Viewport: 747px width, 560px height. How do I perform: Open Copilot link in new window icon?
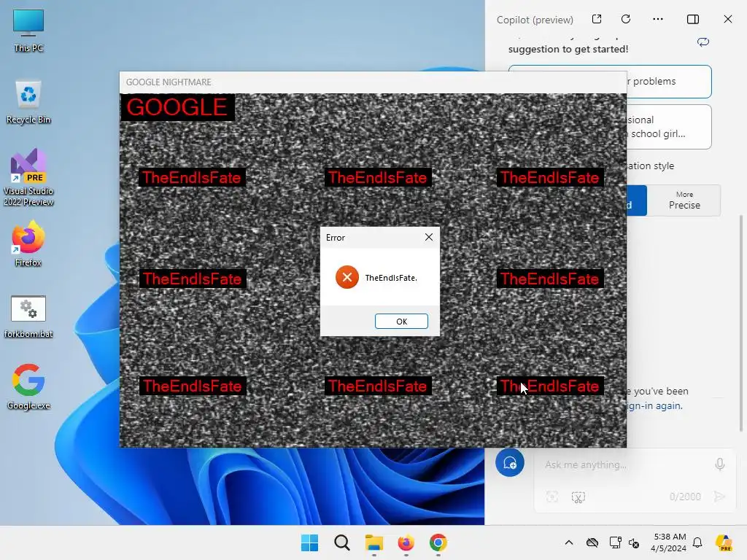point(597,19)
